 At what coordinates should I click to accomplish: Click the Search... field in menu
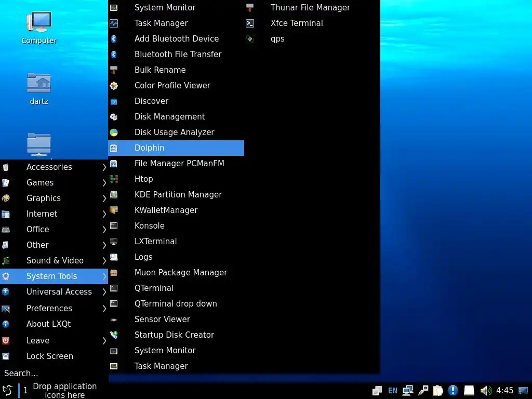(54, 374)
